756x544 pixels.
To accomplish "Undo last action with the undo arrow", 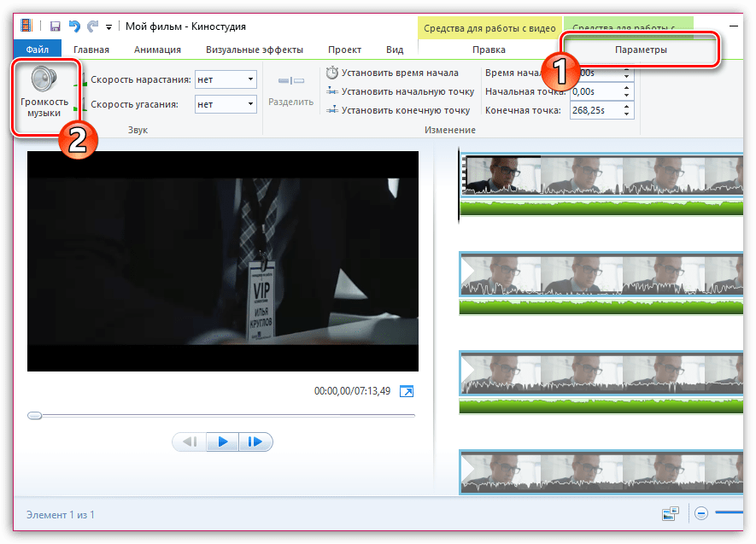I will [x=74, y=26].
